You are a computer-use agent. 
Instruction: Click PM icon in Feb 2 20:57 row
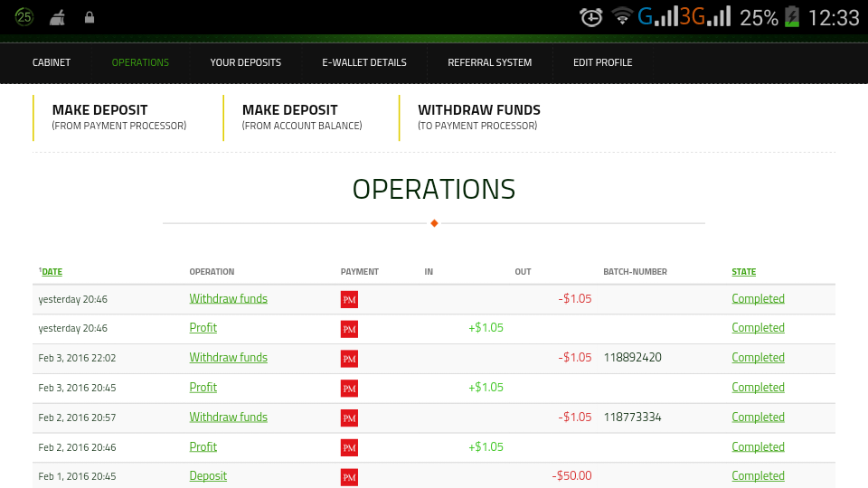349,418
